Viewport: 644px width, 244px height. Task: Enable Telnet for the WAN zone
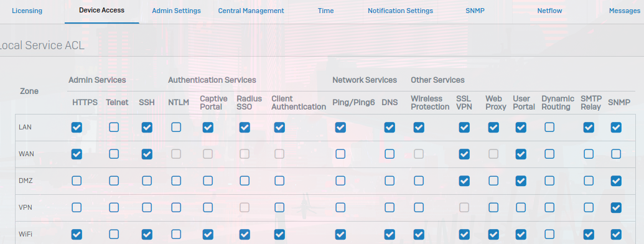(x=114, y=154)
